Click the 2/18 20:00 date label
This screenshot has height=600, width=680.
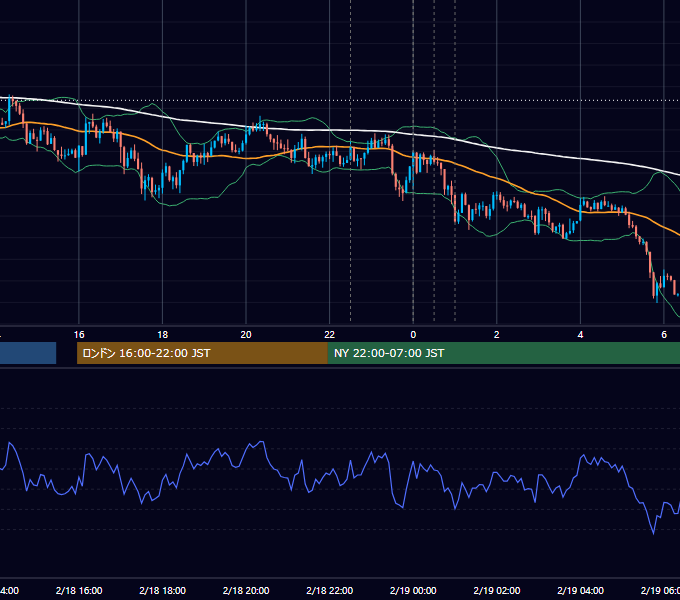pos(246,590)
